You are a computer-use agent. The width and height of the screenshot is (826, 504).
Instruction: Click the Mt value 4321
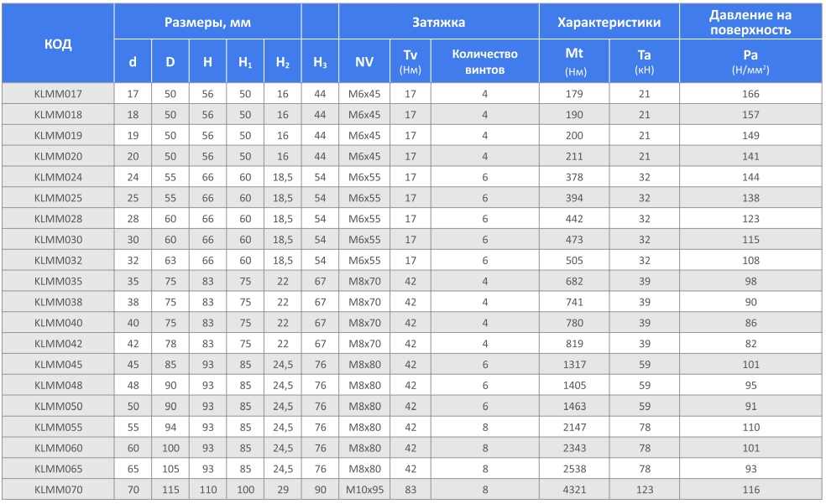coord(574,489)
